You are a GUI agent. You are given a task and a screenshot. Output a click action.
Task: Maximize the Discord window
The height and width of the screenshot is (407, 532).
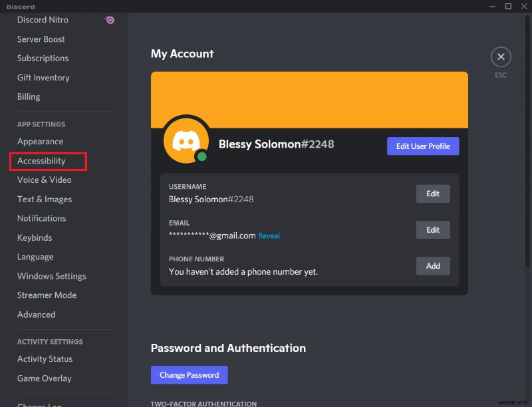pos(508,6)
